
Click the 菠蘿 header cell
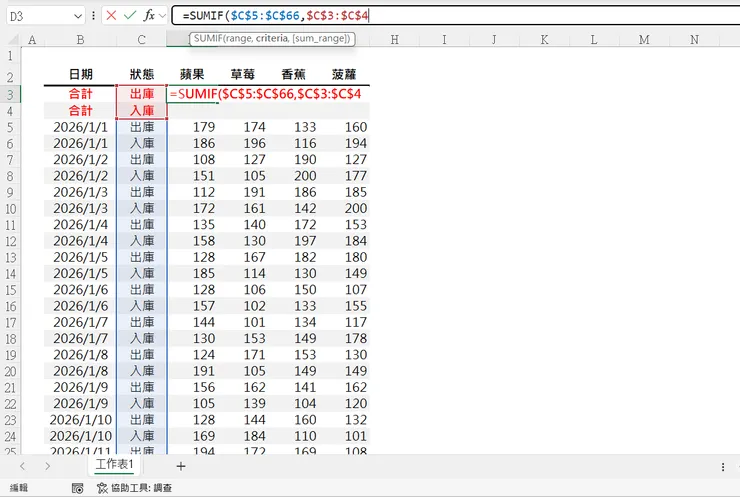[344, 75]
